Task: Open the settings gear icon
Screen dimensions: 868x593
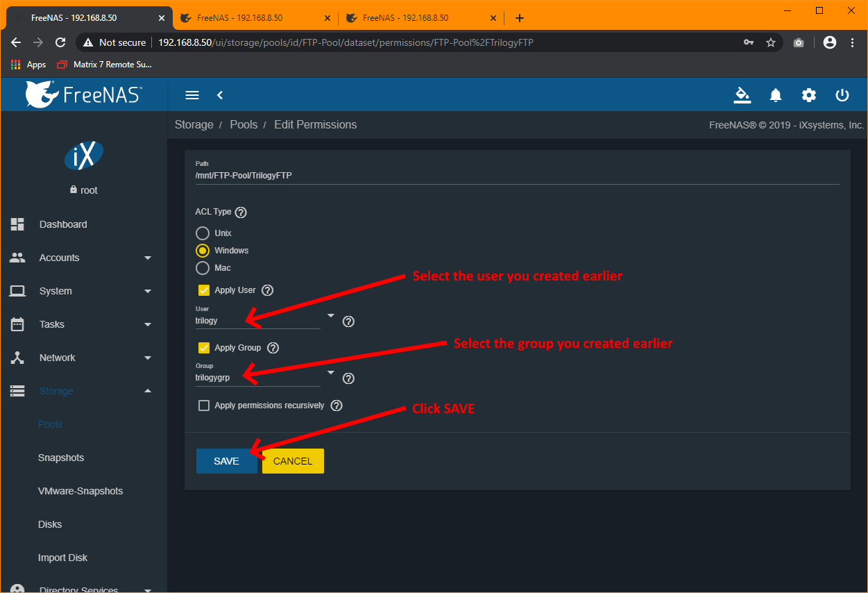Action: coord(809,95)
